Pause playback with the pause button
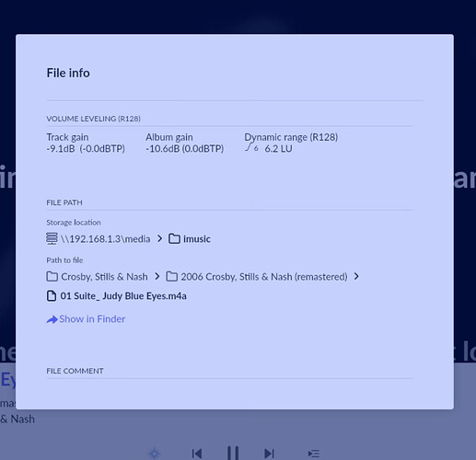 pyautogui.click(x=233, y=453)
